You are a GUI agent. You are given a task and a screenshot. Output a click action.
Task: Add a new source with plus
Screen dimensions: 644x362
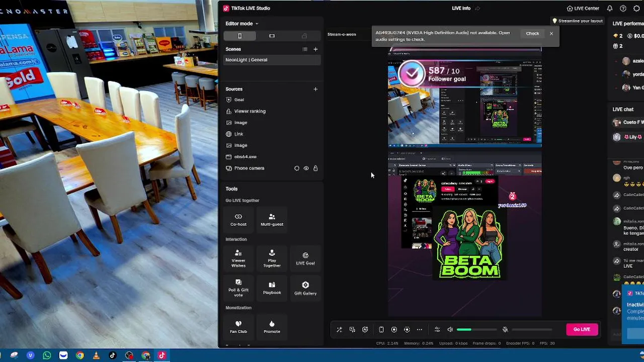[315, 89]
